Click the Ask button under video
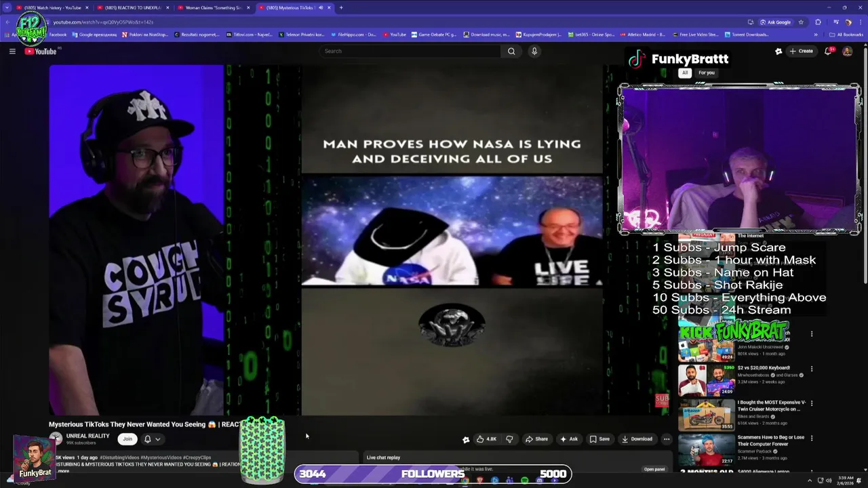 pos(569,439)
